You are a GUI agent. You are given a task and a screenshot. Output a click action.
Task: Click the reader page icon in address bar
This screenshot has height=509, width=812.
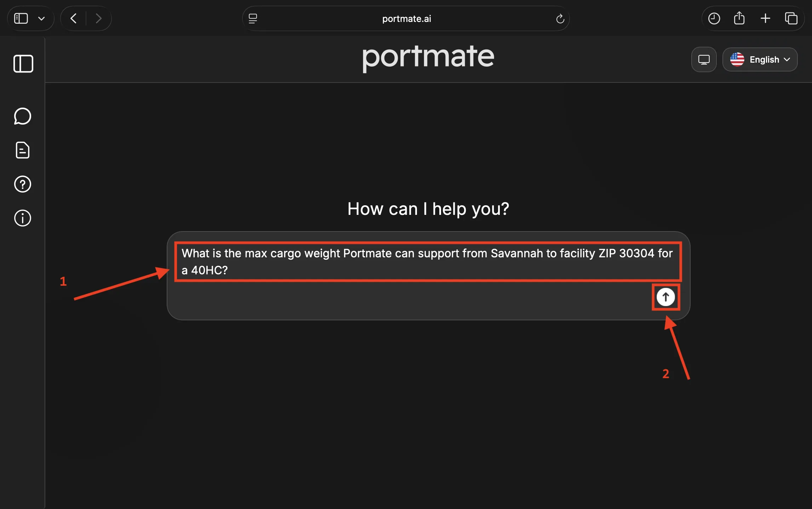pos(253,18)
